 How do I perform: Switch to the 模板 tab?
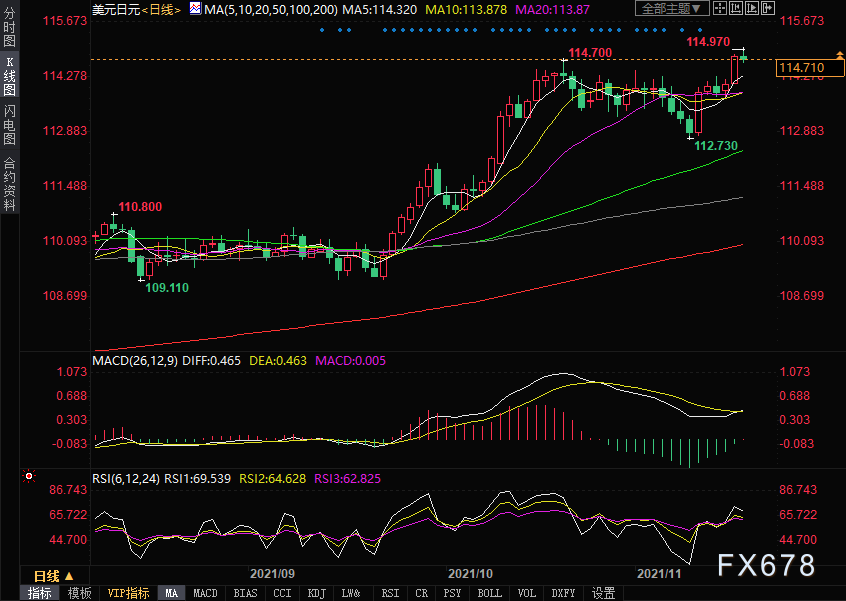(x=79, y=593)
